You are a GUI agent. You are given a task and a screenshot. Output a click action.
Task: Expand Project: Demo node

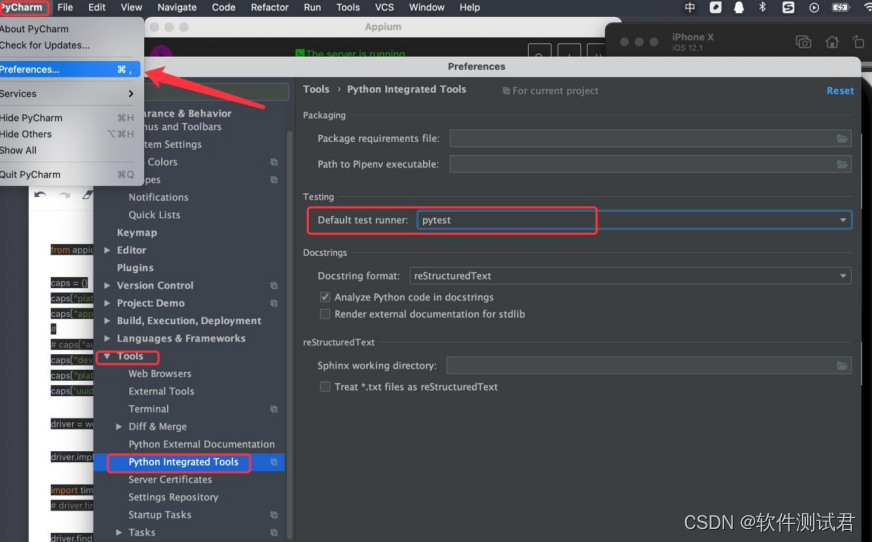pos(107,303)
